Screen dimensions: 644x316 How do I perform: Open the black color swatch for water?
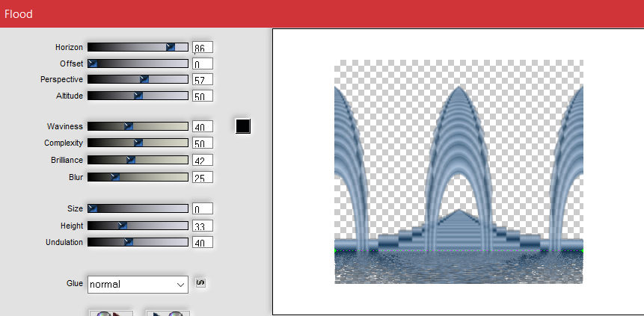243,126
